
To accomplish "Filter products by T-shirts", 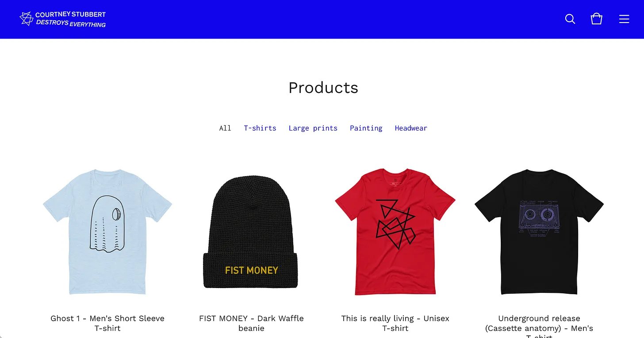I will [260, 128].
